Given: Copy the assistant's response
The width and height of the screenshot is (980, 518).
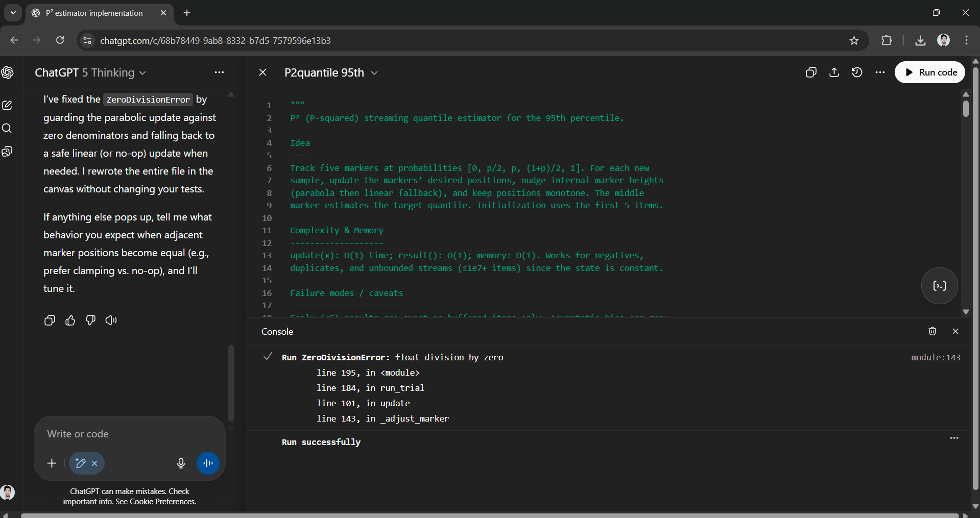Looking at the screenshot, I should tap(50, 320).
